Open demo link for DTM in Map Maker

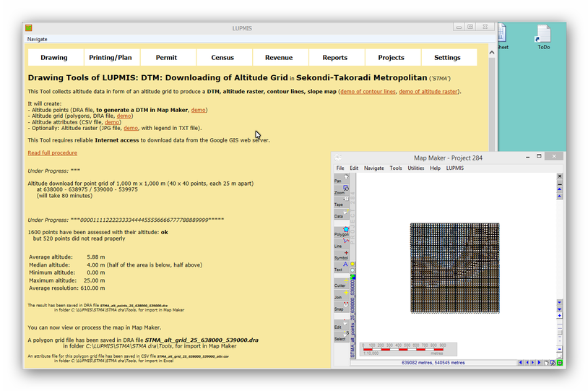198,110
